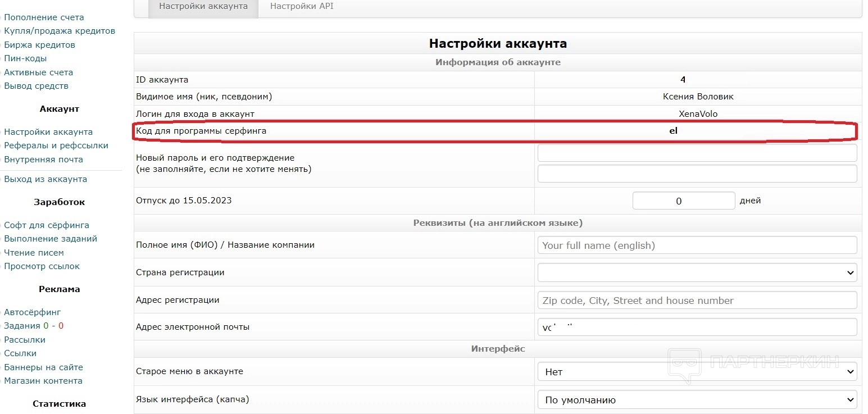
Task: Open Рефералы и рефссылки
Action: tap(56, 145)
